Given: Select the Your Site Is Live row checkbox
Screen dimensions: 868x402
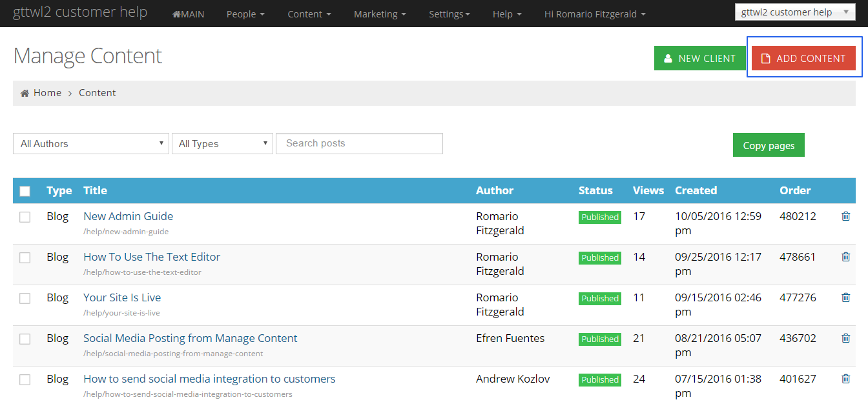Looking at the screenshot, I should (x=25, y=298).
